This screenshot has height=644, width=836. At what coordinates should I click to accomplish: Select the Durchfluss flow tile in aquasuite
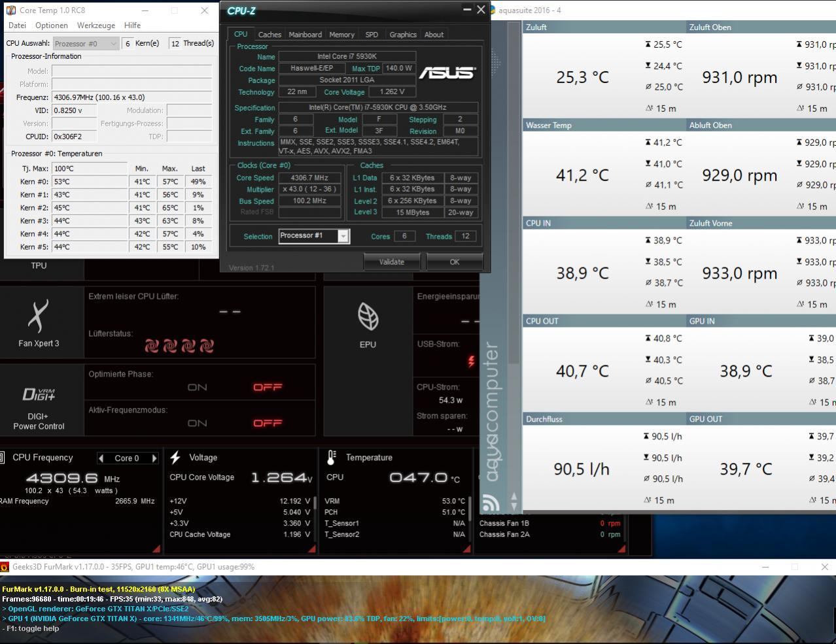(604, 462)
